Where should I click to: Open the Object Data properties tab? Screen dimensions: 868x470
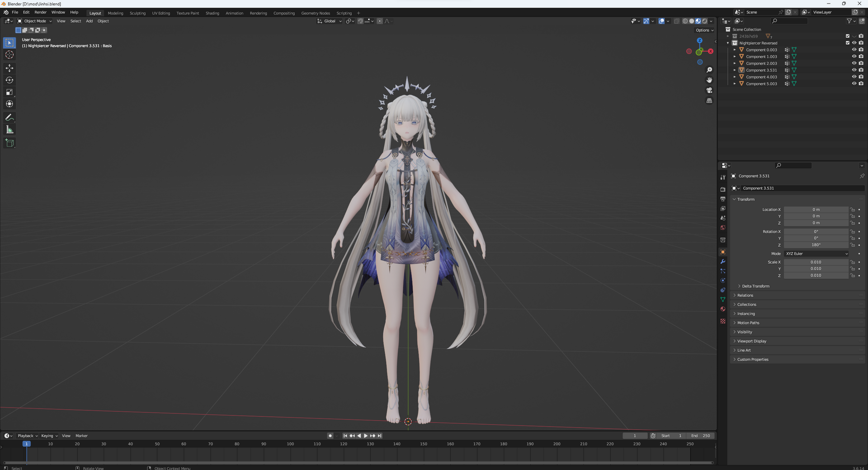tap(723, 299)
